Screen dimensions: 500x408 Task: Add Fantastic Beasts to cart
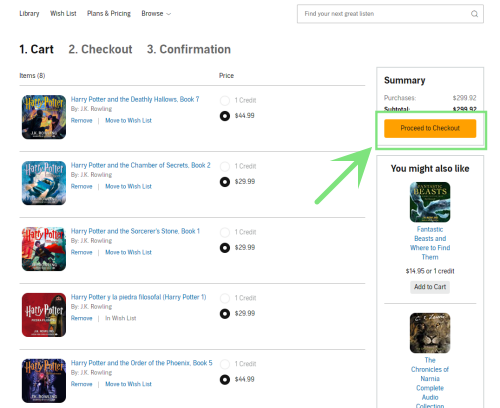point(430,287)
